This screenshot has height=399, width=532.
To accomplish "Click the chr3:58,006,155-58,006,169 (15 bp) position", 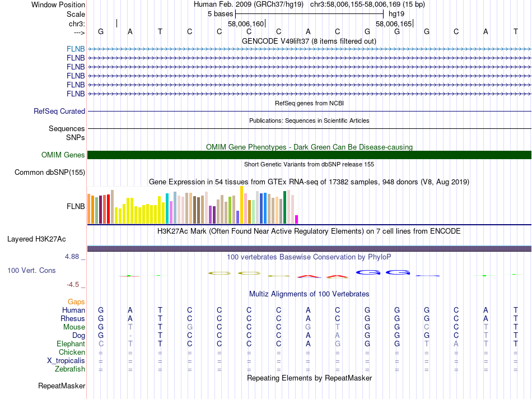I will (367, 4).
